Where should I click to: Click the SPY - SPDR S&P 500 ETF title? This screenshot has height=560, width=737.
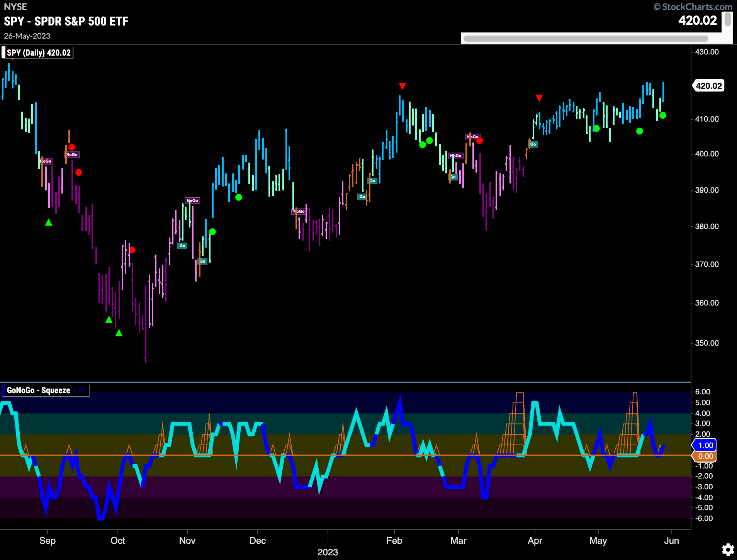[x=66, y=21]
